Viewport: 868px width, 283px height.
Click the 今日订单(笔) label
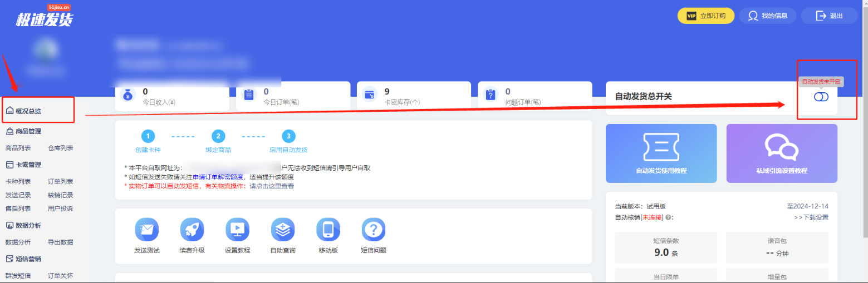point(281,103)
